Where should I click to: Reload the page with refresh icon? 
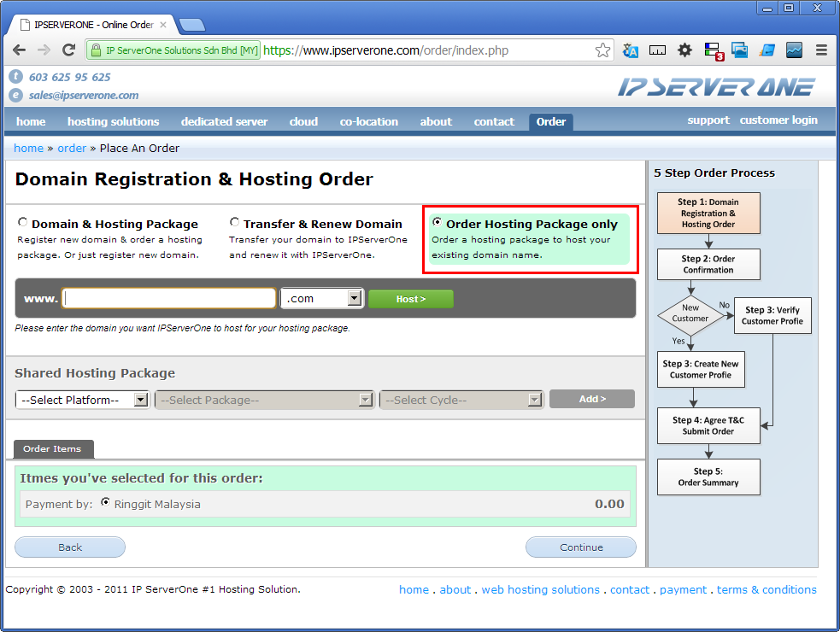pyautogui.click(x=68, y=50)
